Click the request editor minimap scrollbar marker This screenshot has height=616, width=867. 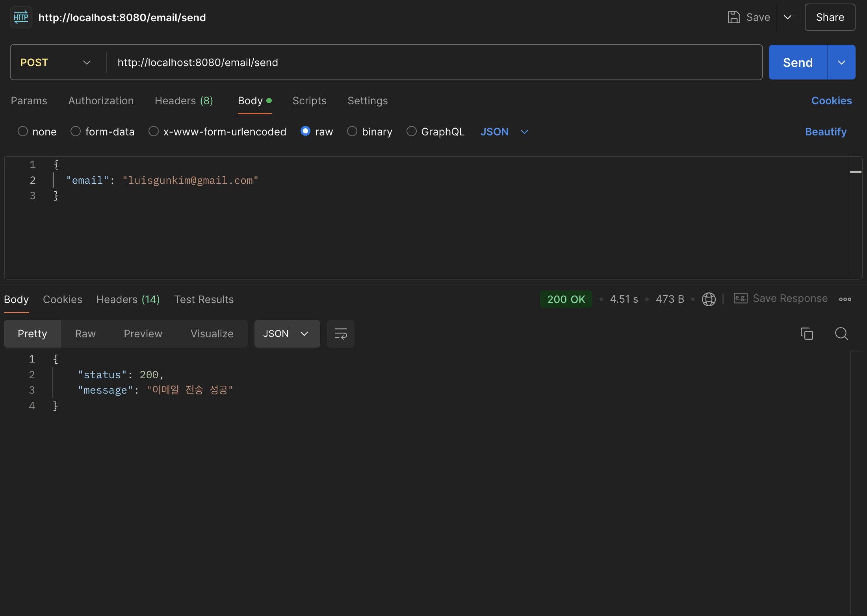856,172
